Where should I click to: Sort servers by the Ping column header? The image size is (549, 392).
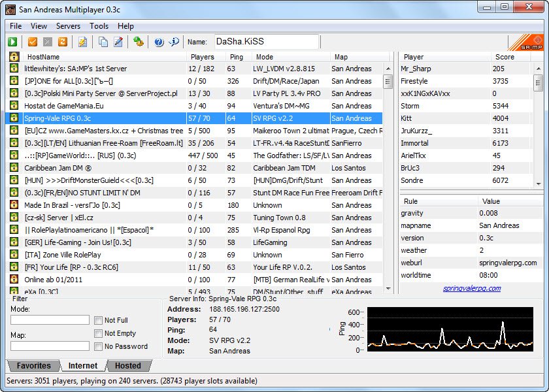(239, 57)
